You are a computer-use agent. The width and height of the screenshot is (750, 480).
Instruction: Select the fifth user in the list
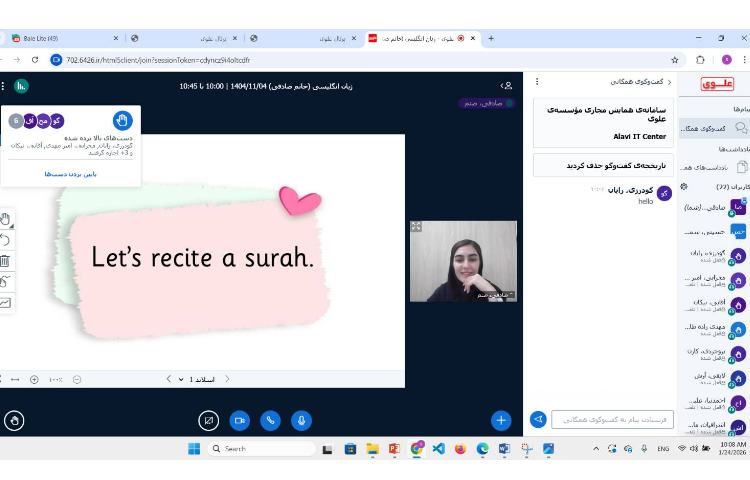pos(715,305)
